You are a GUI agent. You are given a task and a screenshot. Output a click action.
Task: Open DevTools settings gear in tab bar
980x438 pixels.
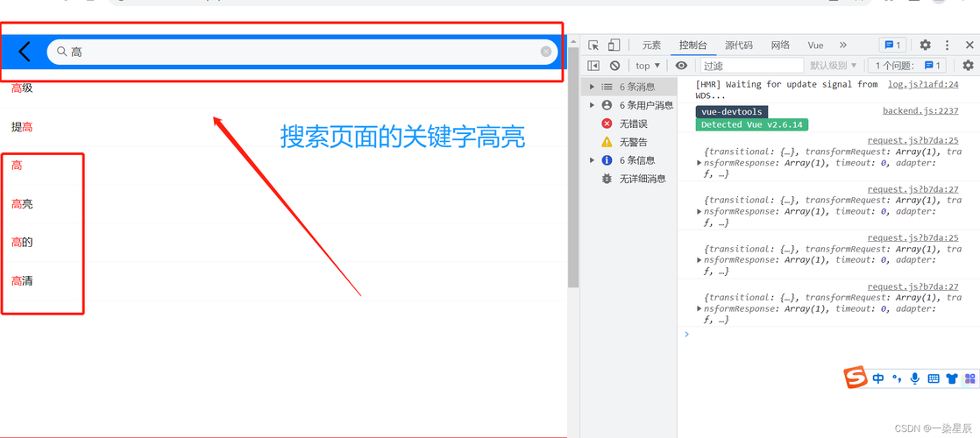925,45
